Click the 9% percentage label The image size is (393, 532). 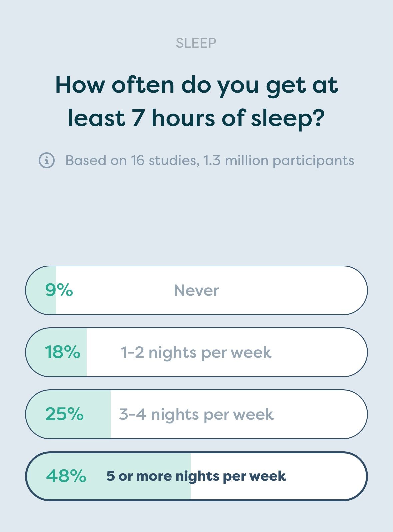[x=59, y=290]
